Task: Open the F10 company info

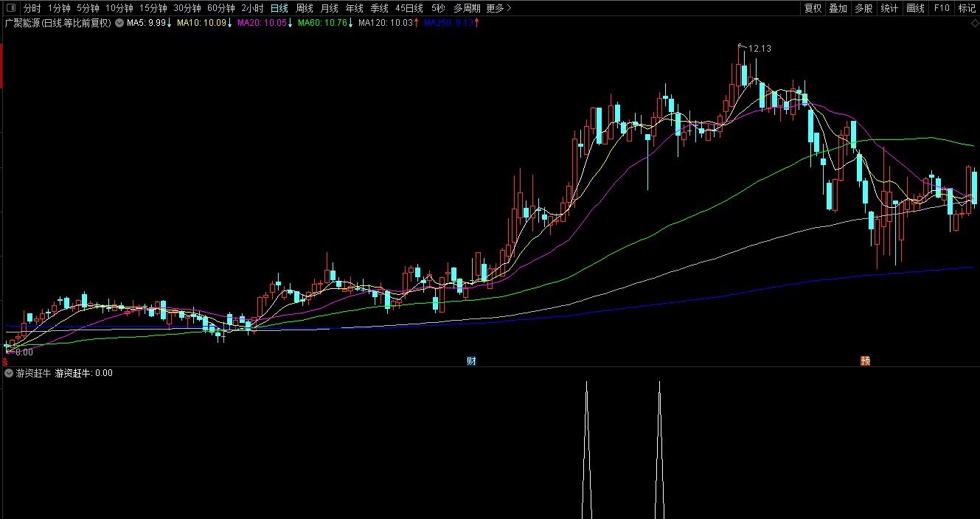Action: click(941, 9)
